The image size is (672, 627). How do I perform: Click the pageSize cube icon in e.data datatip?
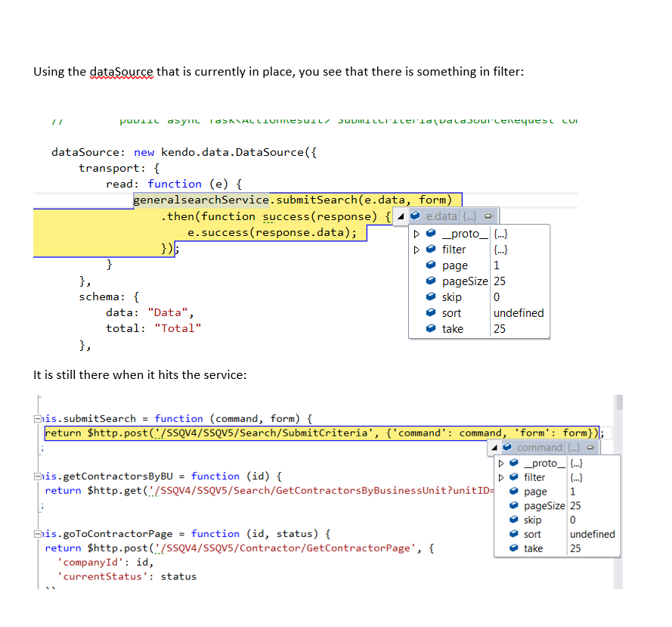click(x=431, y=281)
